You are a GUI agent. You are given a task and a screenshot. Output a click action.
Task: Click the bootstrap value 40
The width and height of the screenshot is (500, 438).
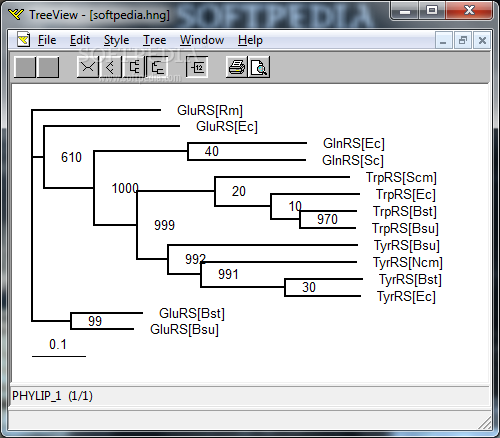click(x=212, y=151)
